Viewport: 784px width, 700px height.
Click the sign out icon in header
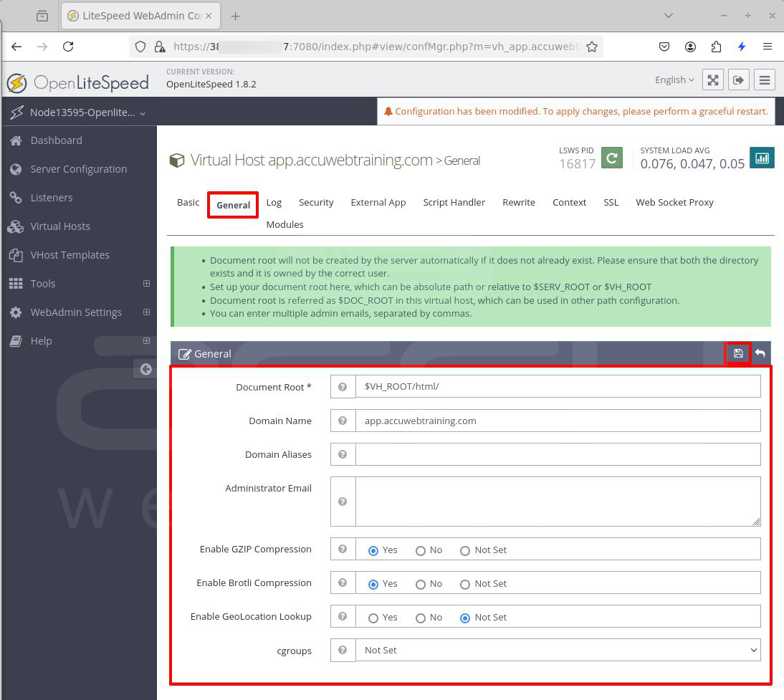pos(739,80)
